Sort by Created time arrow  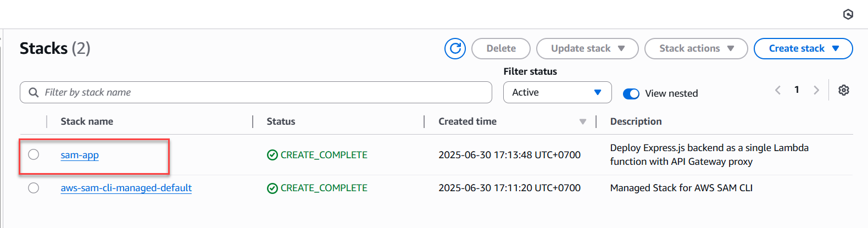click(x=583, y=122)
